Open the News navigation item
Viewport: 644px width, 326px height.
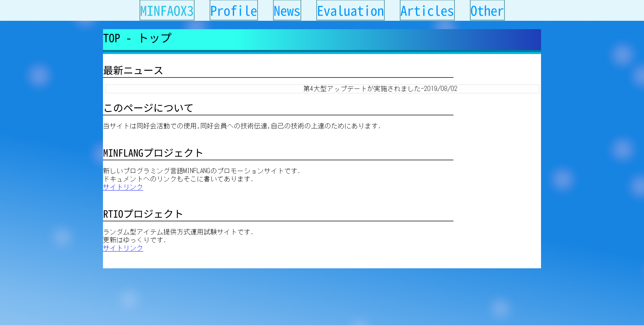[x=287, y=11]
